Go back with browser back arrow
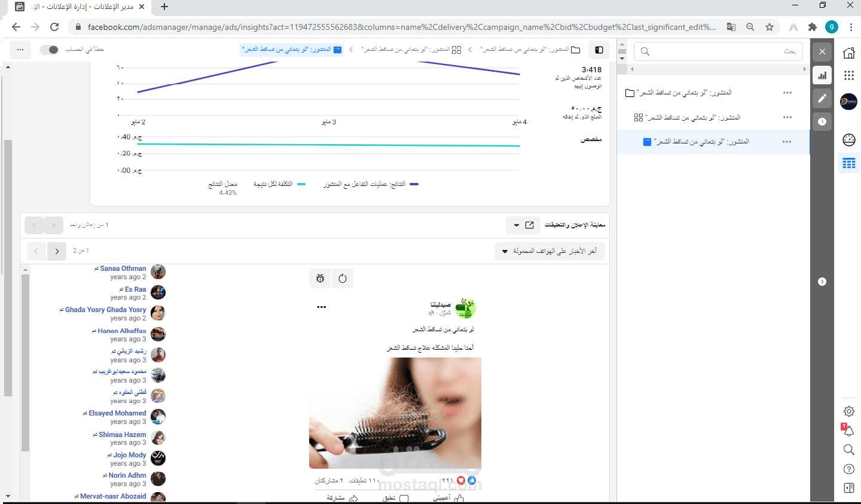This screenshot has width=861, height=504. pos(16,27)
